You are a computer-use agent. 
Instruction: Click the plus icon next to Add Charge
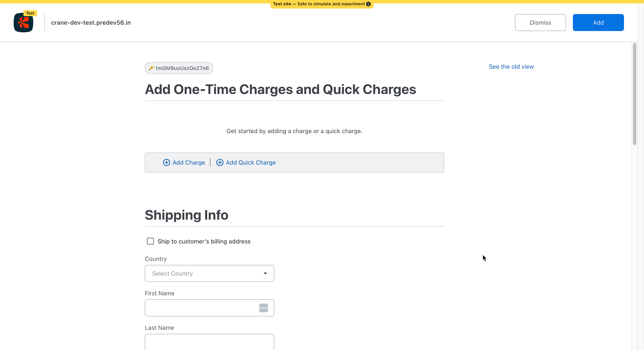click(x=166, y=162)
